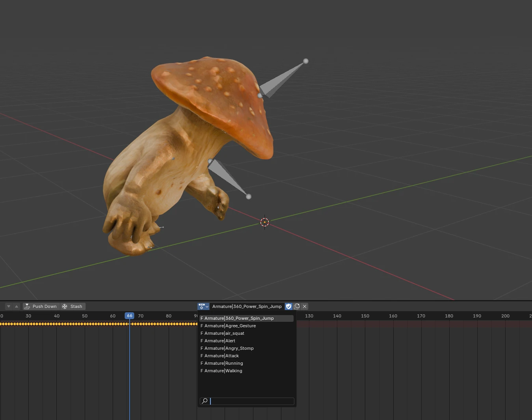The height and width of the screenshot is (420, 532).
Task: Click the Stash action button
Action: tap(73, 306)
